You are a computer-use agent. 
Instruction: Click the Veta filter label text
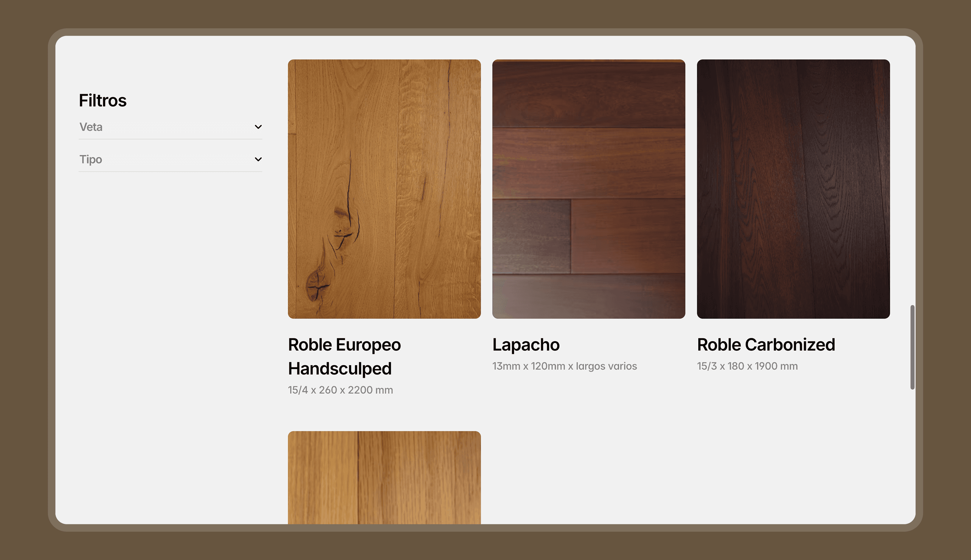91,127
